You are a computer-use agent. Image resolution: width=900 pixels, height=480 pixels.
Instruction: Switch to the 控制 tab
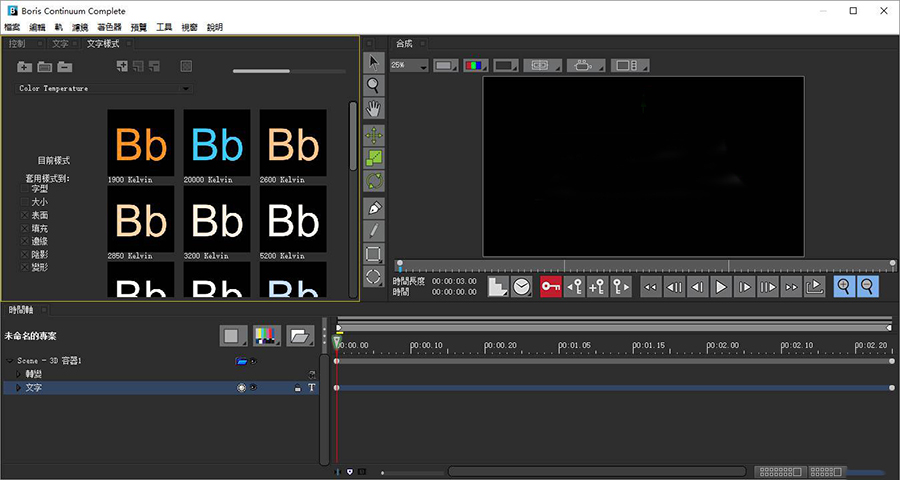tap(18, 44)
